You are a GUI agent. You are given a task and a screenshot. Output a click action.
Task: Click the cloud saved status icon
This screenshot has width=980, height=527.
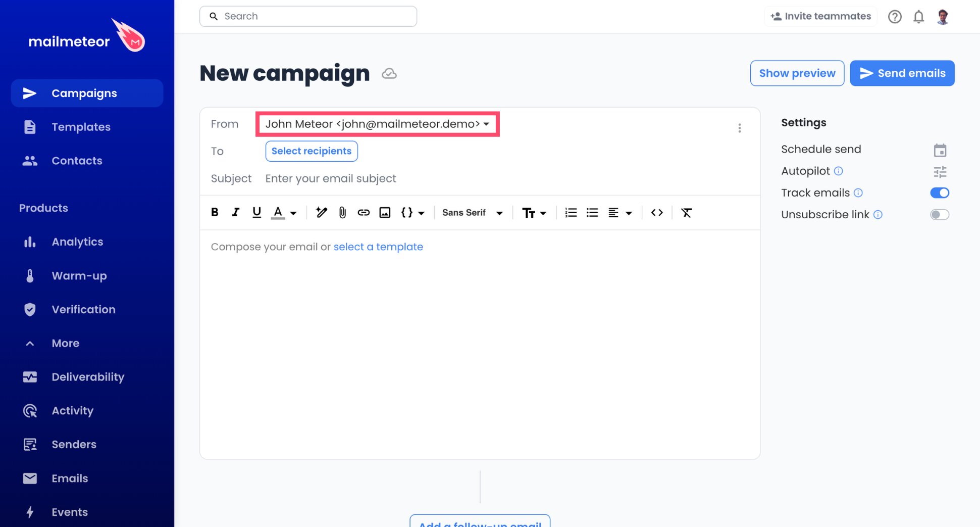[389, 74]
